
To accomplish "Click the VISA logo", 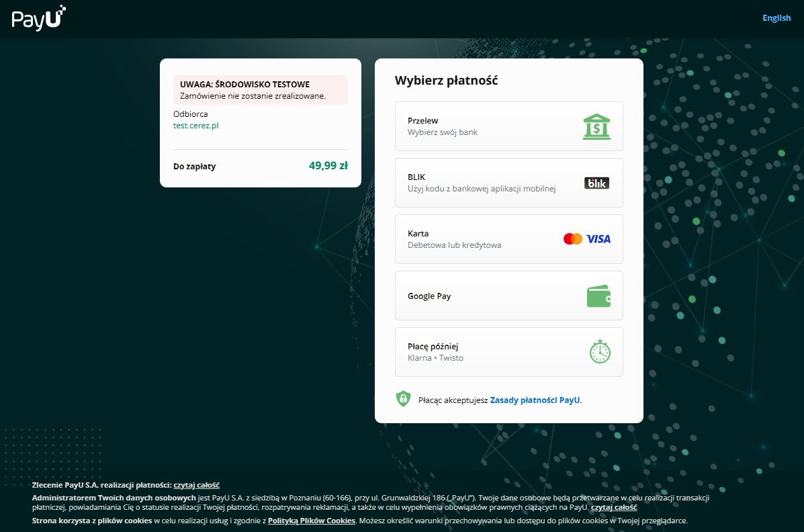I will coord(598,239).
